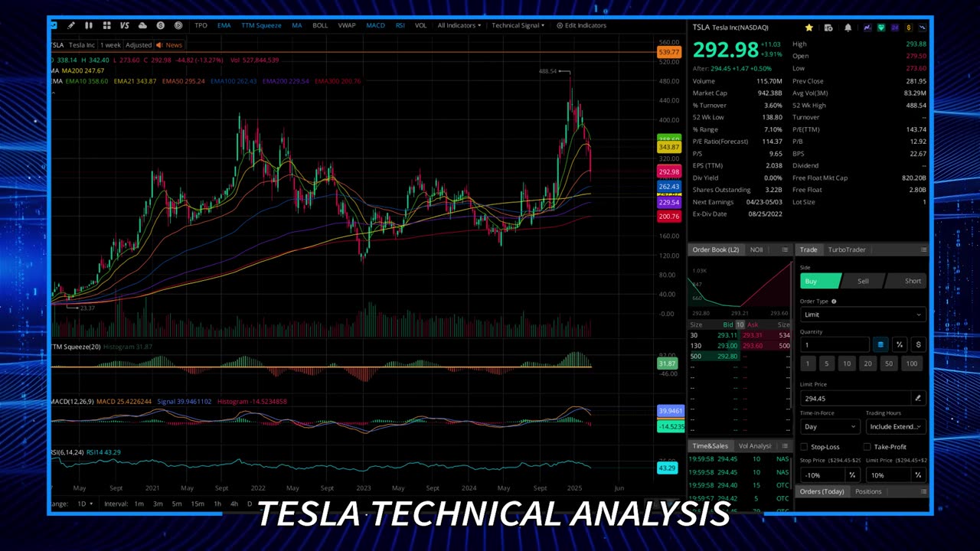This screenshot has height=551, width=980.
Task: Open the Limit order type dropdown
Action: [x=862, y=315]
